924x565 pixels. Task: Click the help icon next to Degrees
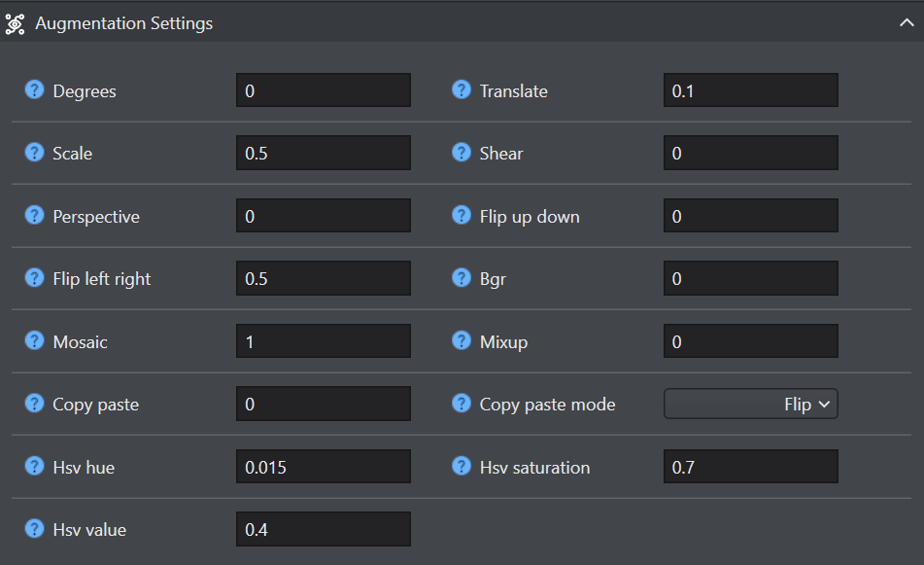coord(34,90)
